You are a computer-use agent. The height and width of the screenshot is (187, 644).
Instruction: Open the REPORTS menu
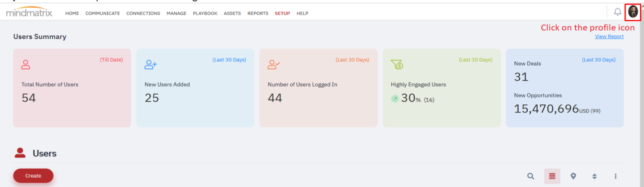258,13
